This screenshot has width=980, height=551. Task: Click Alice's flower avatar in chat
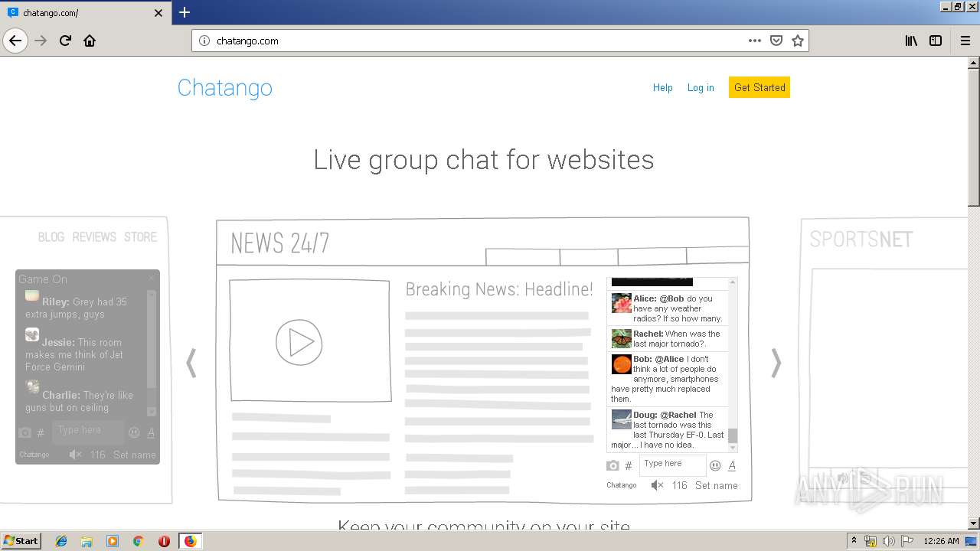point(621,303)
